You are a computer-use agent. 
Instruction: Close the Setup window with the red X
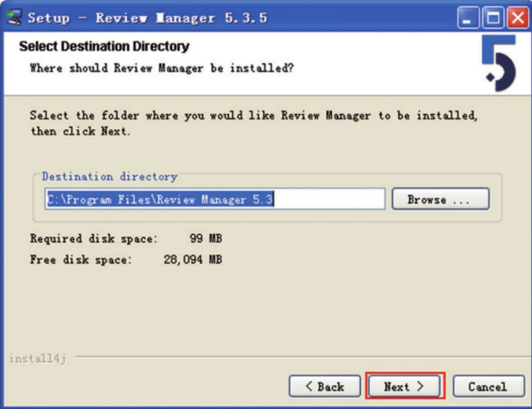tap(518, 17)
